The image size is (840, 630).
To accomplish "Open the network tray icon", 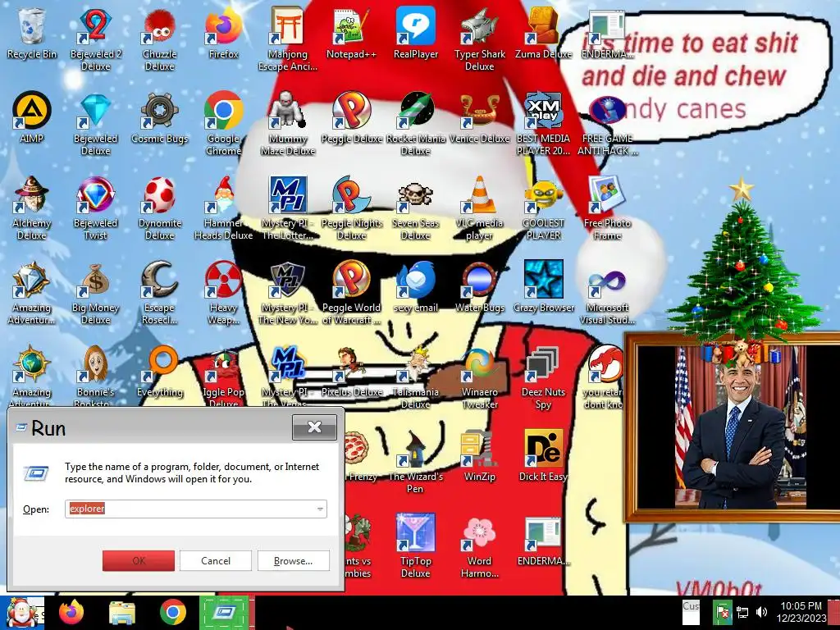I will tap(742, 612).
